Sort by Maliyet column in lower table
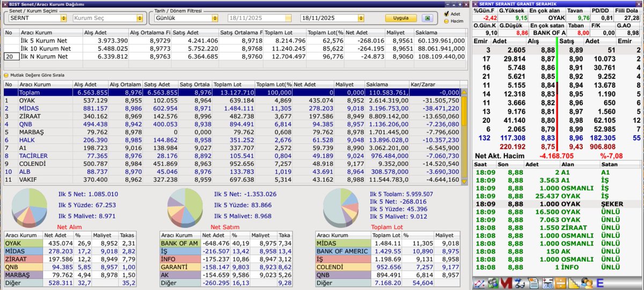Screen dimensions: 644x290 coord(348,84)
